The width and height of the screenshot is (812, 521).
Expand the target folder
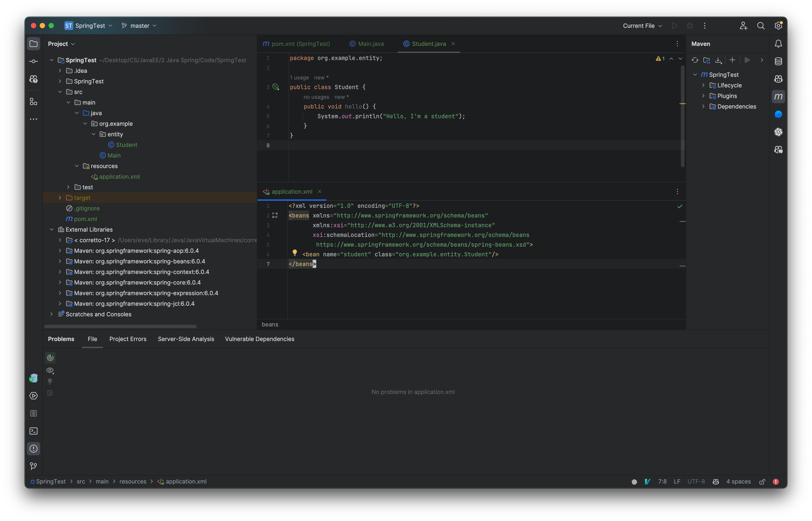coord(60,198)
